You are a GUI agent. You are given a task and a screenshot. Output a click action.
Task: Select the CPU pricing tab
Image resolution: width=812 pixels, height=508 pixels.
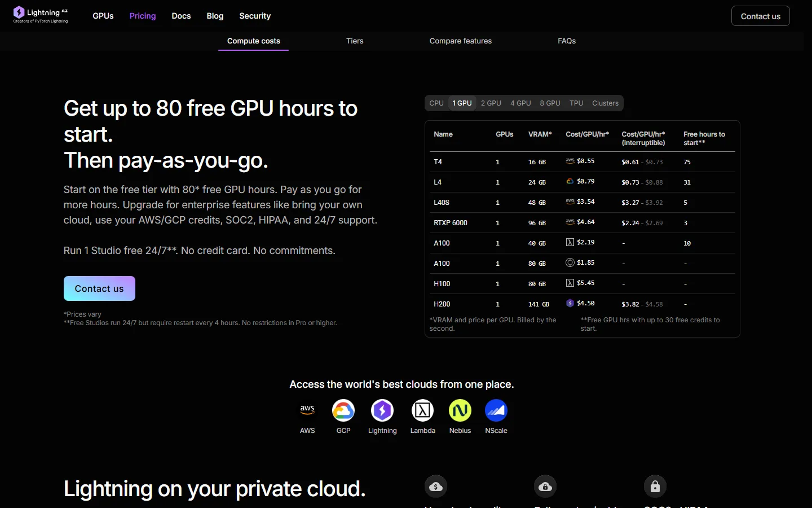436,103
